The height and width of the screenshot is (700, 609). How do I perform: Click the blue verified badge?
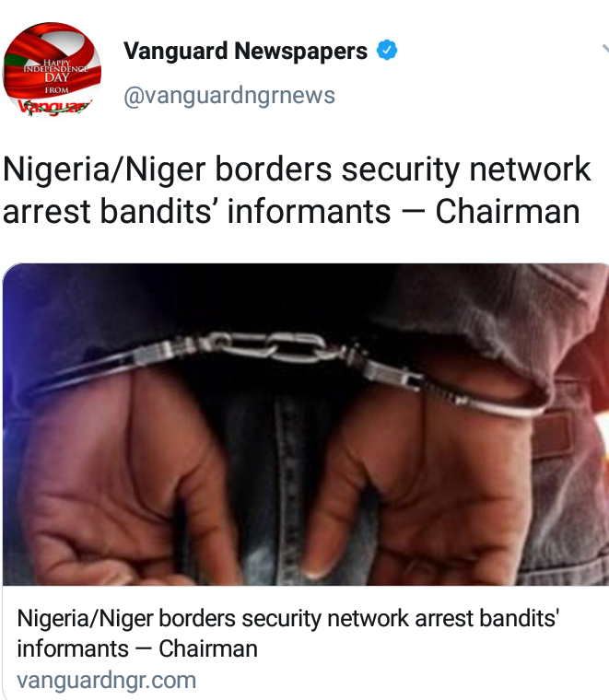(387, 50)
